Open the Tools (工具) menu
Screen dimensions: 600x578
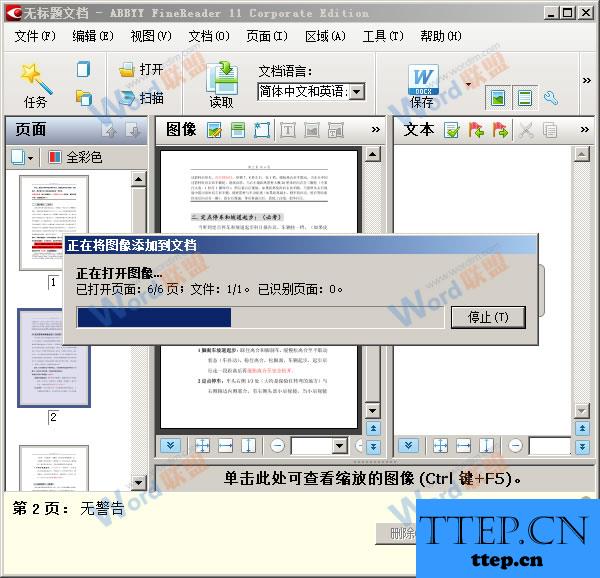[x=383, y=36]
